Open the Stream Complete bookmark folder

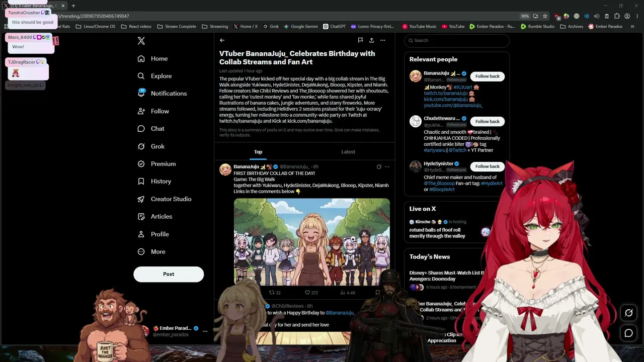click(177, 26)
